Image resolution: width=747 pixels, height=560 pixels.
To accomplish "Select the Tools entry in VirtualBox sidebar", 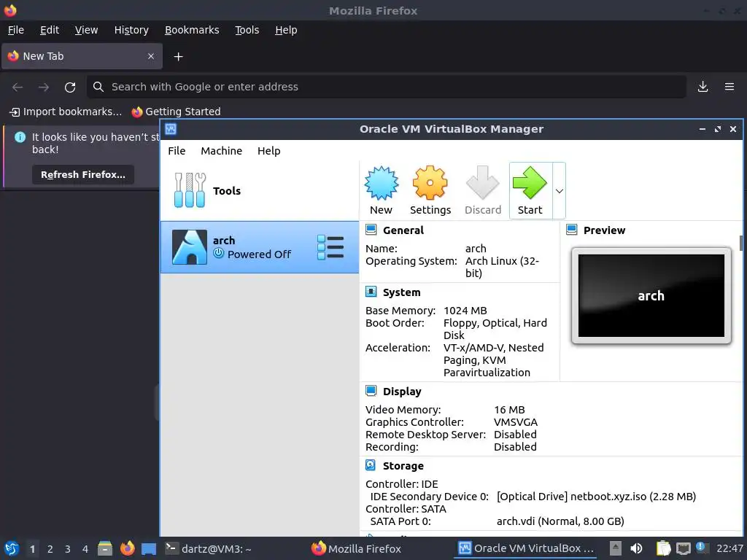I will point(260,190).
